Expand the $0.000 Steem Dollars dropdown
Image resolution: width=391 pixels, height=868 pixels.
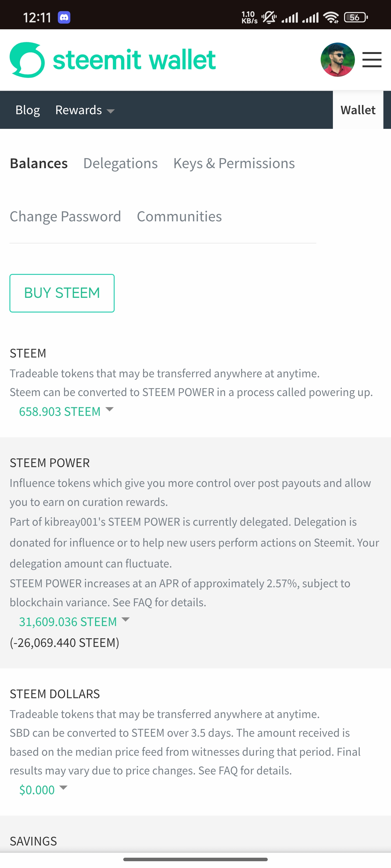pos(43,790)
